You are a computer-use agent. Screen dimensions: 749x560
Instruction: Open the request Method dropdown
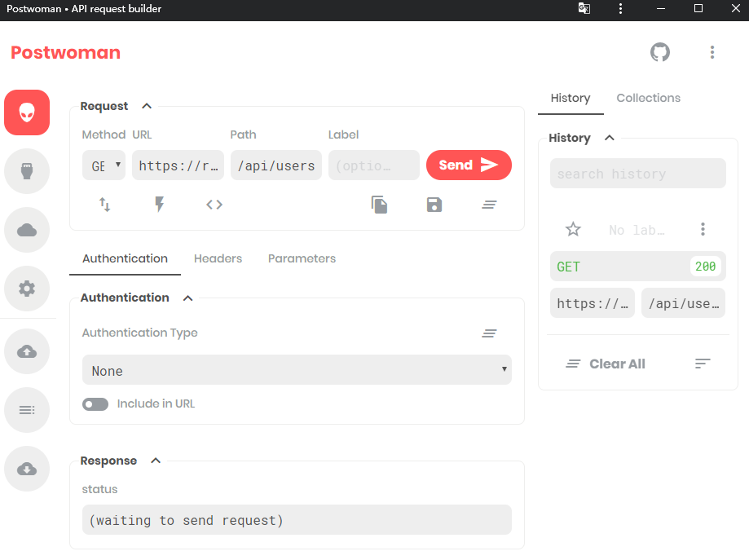pyautogui.click(x=104, y=165)
